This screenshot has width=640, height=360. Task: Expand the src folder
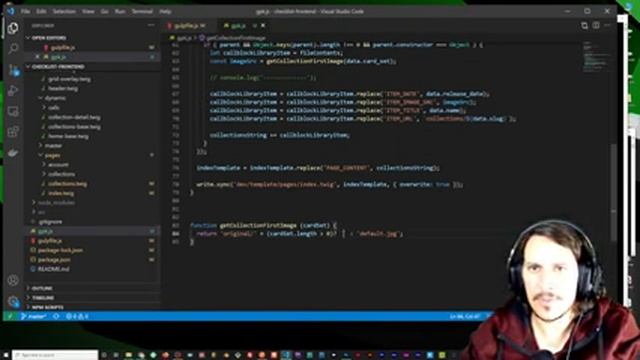click(41, 212)
